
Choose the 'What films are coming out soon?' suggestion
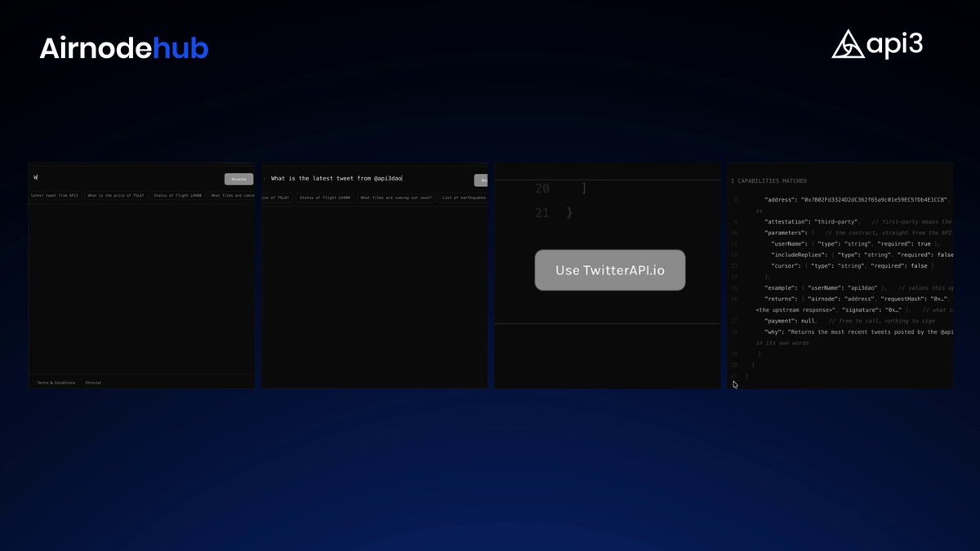396,198
